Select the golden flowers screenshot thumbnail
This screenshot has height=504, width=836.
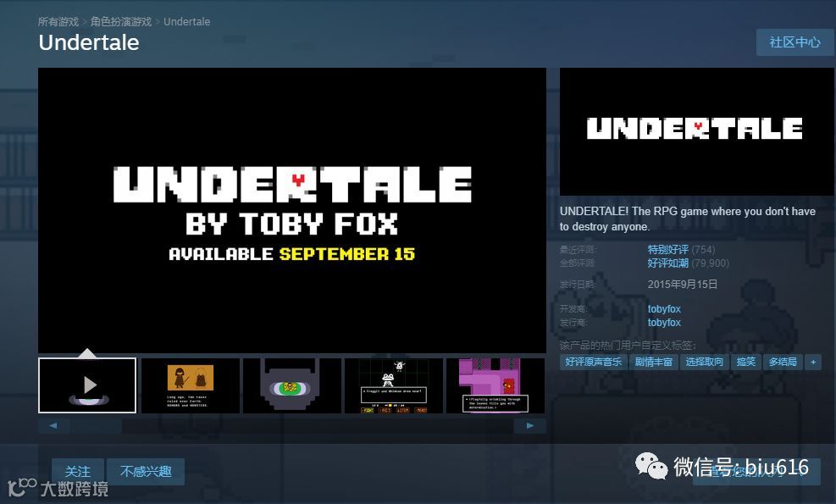292,385
